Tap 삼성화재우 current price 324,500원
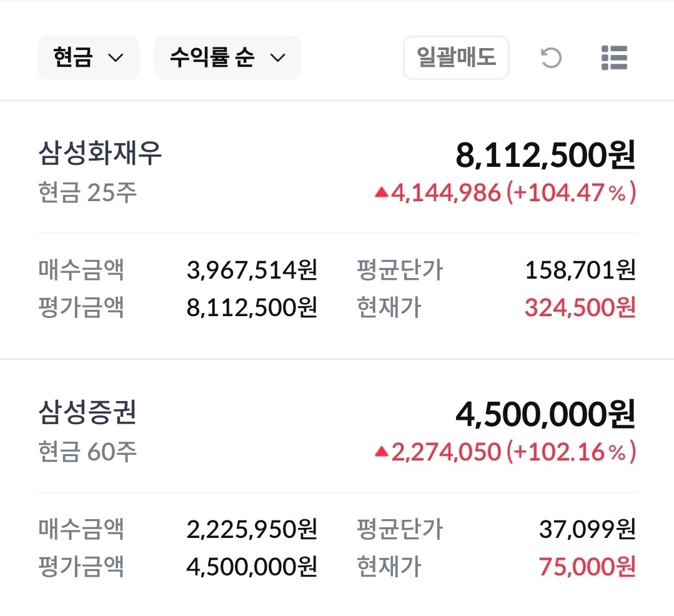The width and height of the screenshot is (674, 616). [580, 307]
